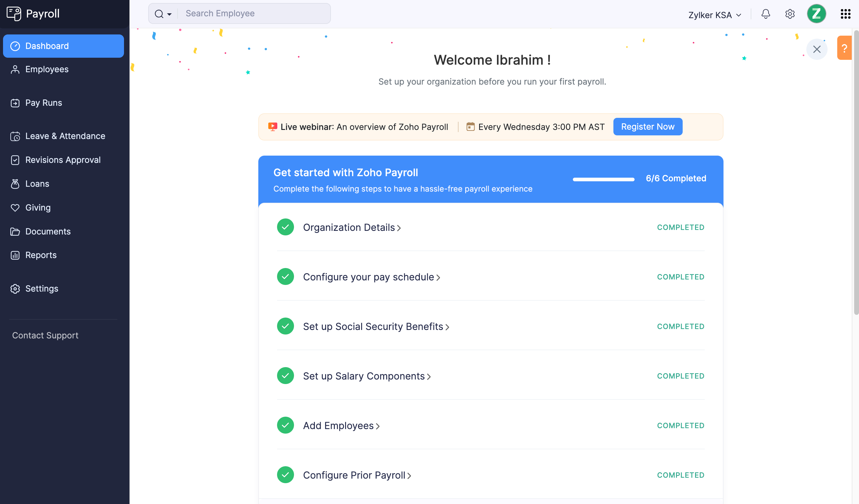The width and height of the screenshot is (859, 504).
Task: Open the settings gear in top bar
Action: click(x=790, y=14)
